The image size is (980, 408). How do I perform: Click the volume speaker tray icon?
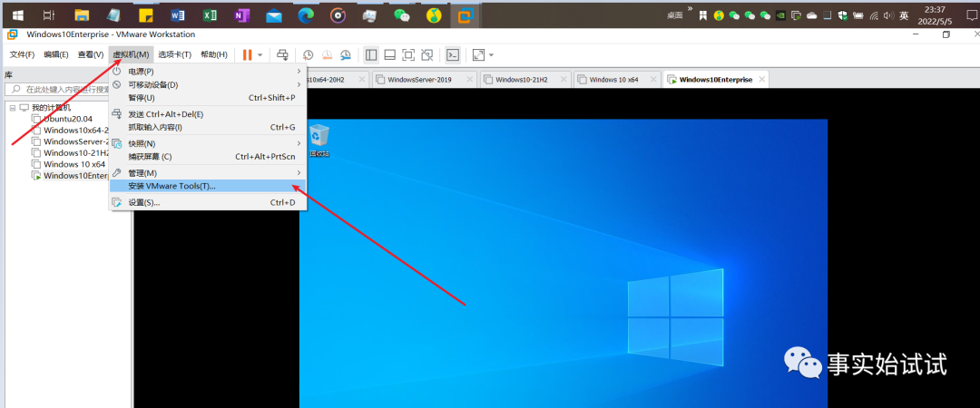tap(888, 15)
